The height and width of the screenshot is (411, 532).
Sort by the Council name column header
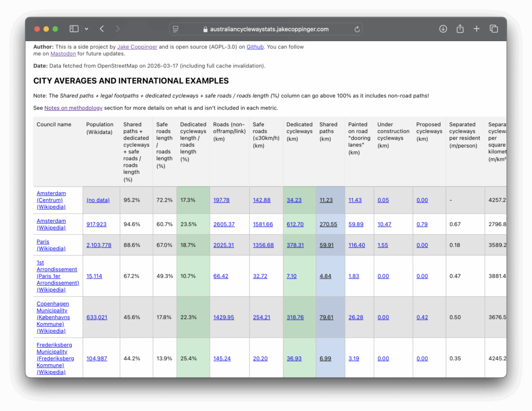tap(53, 125)
